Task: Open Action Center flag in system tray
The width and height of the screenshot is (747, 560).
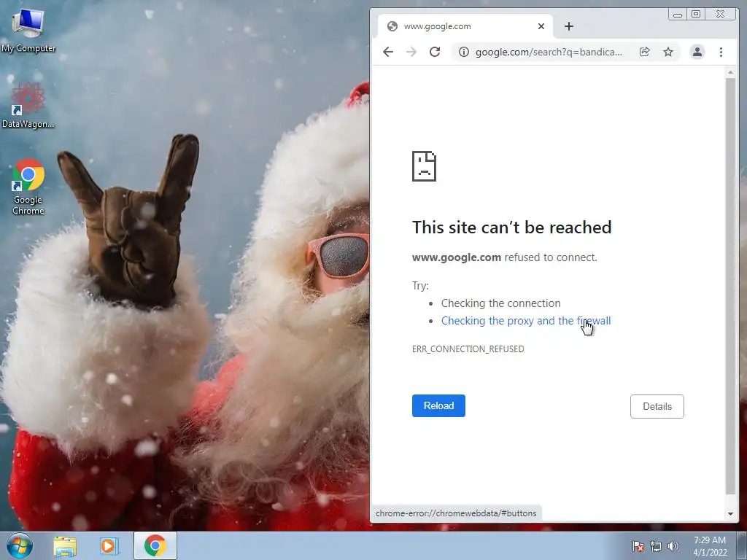Action: 638,546
